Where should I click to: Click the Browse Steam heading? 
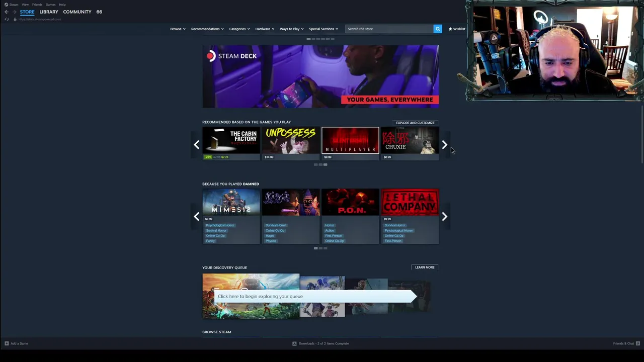tap(217, 332)
